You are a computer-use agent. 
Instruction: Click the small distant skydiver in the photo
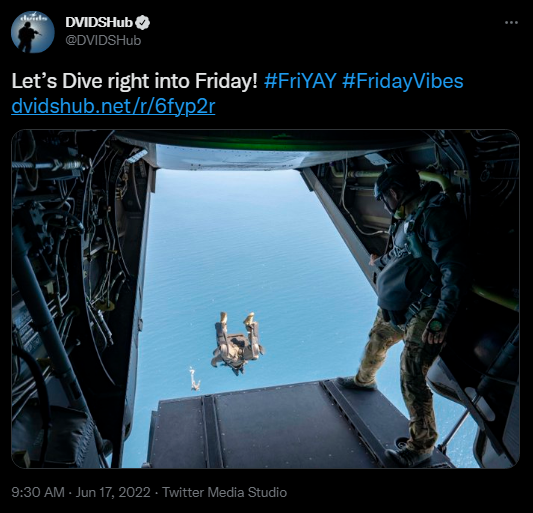(x=194, y=378)
